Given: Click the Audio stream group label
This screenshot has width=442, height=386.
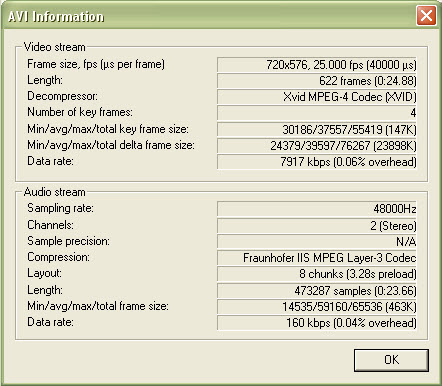Looking at the screenshot, I should click(x=55, y=192).
